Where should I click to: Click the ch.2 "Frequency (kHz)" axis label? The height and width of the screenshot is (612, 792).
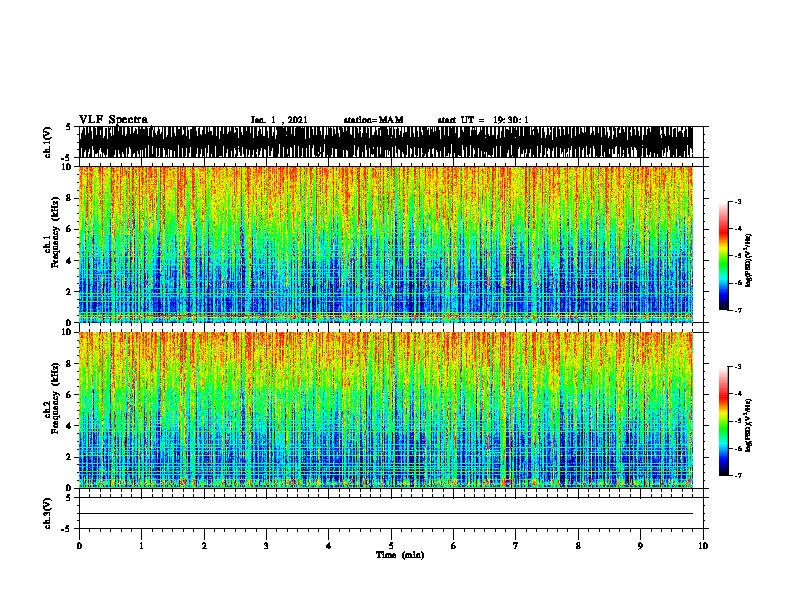(55, 398)
